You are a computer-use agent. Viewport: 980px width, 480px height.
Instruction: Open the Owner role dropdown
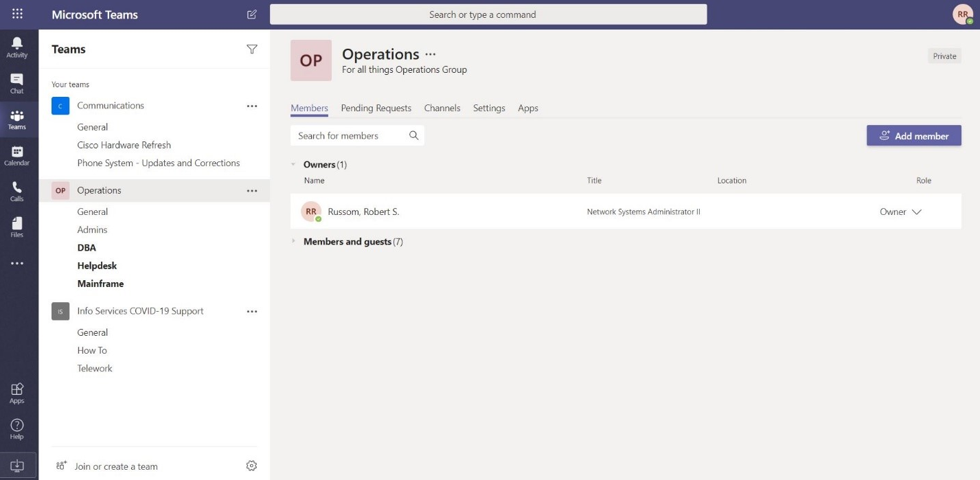[900, 212]
